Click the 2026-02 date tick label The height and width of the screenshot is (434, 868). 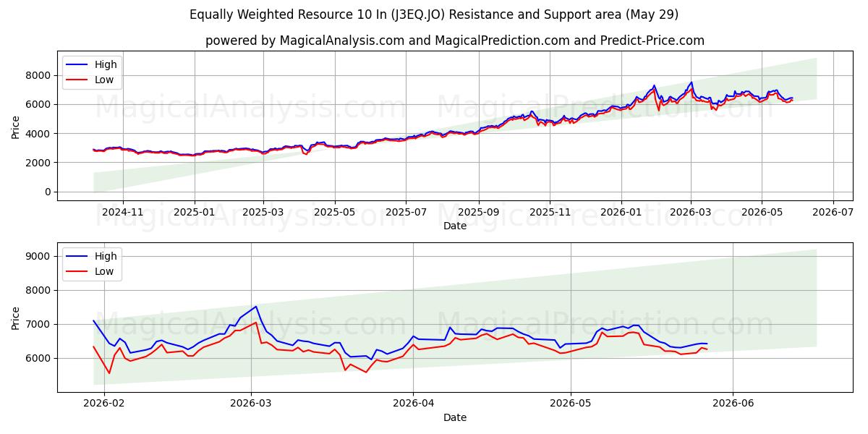pos(104,403)
